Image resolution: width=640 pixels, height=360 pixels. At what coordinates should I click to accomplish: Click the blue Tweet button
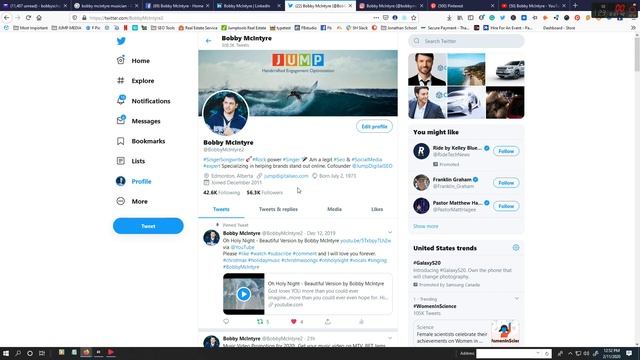148,226
